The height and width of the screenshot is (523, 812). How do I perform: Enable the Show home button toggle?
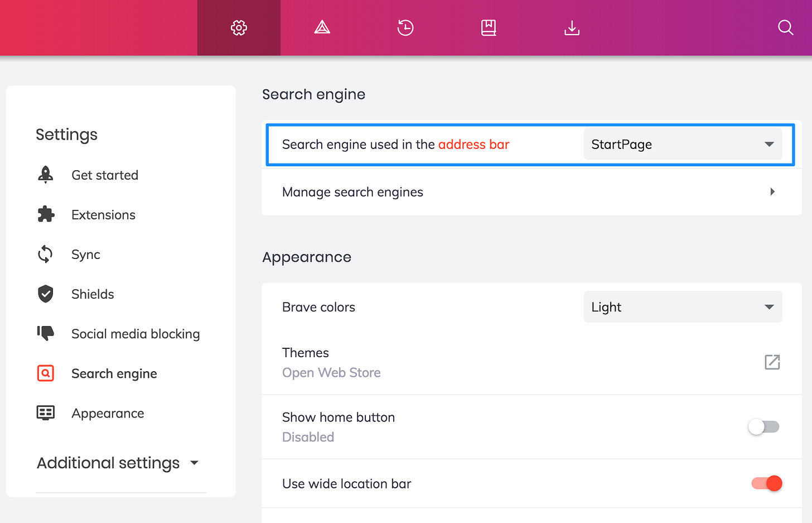click(x=763, y=427)
